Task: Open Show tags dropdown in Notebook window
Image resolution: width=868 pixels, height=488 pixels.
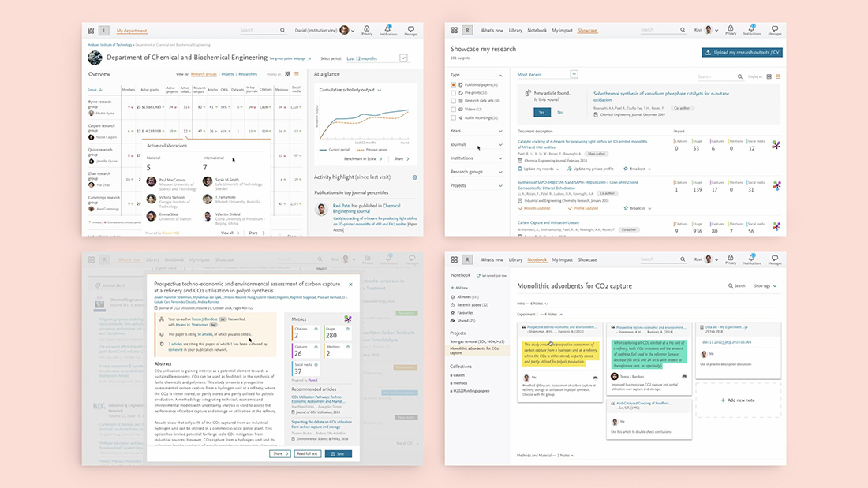Action: pos(765,286)
